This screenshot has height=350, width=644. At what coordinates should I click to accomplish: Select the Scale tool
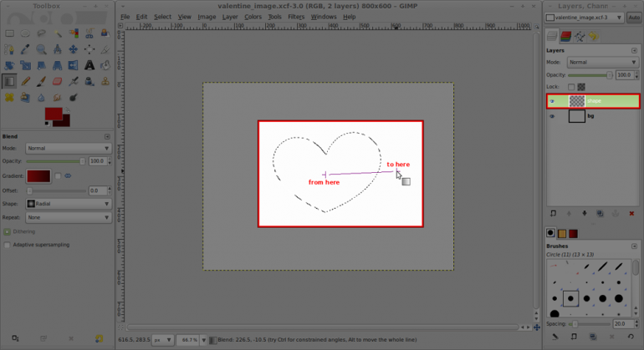25,65
